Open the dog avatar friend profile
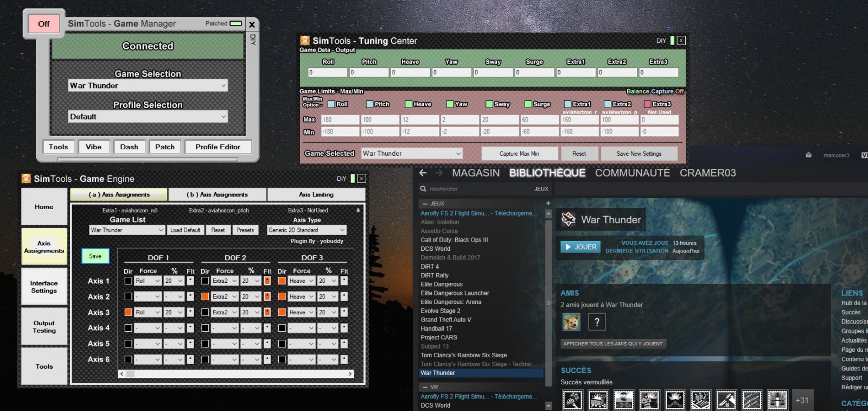 (571, 322)
